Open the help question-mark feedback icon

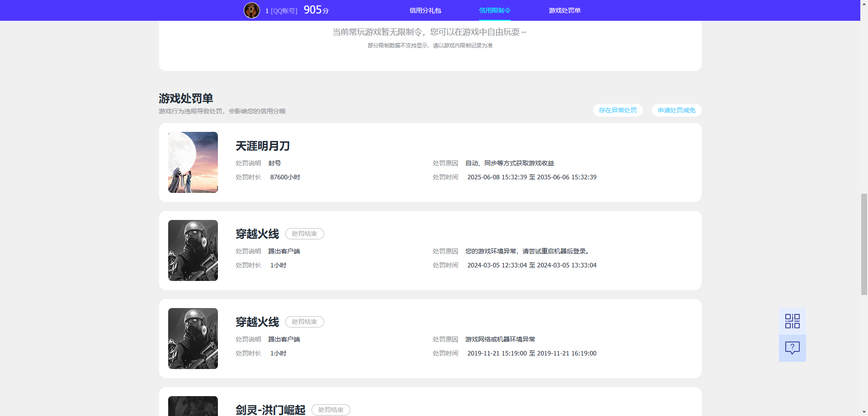(x=792, y=348)
